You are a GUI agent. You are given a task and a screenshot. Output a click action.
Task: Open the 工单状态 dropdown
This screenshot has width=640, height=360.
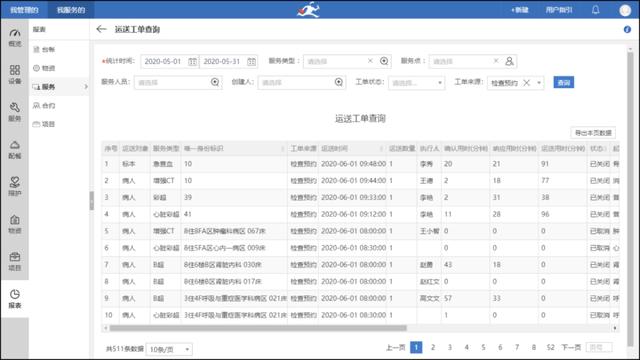point(416,83)
